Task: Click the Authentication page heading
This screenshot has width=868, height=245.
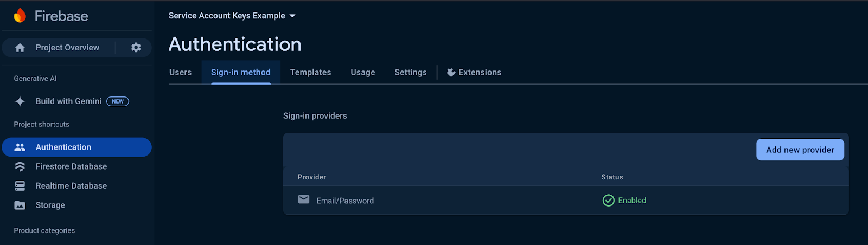Action: tap(235, 44)
